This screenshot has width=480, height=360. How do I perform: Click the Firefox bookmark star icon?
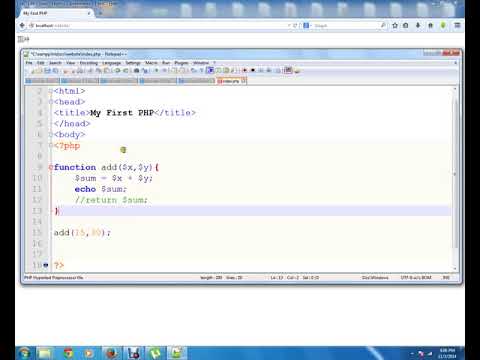pos(395,25)
